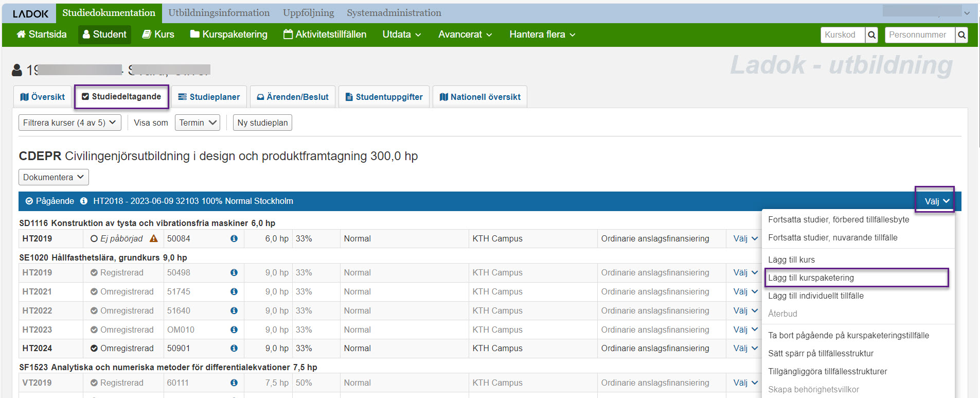Click info icon next to 50498
Screen dimensions: 980x398
(234, 273)
